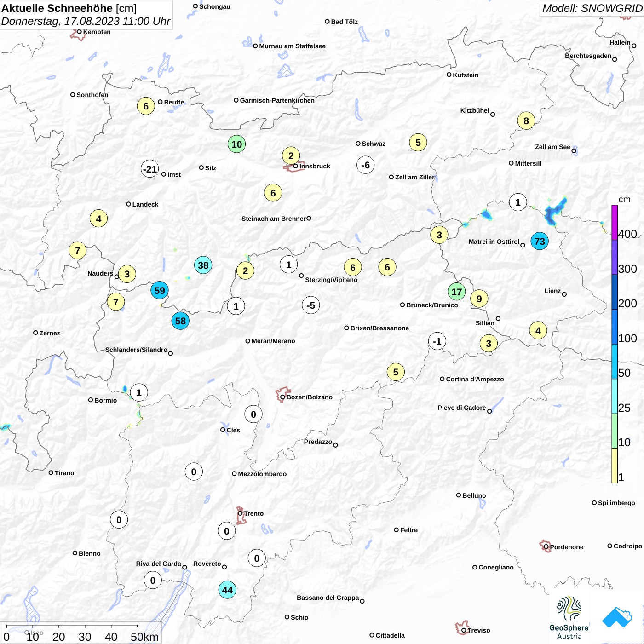This screenshot has width=644, height=644.
Task: Click the Meran/Merano label
Action: point(273,341)
